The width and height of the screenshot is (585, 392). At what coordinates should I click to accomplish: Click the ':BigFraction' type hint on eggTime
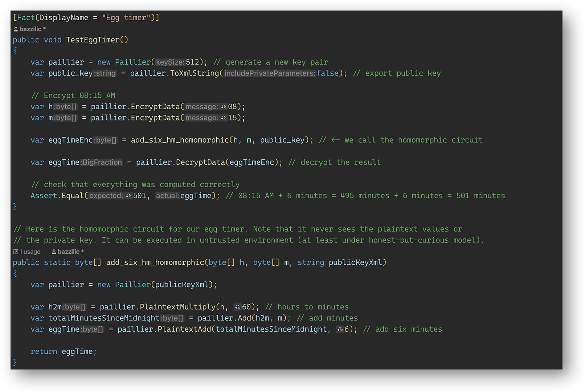(101, 162)
